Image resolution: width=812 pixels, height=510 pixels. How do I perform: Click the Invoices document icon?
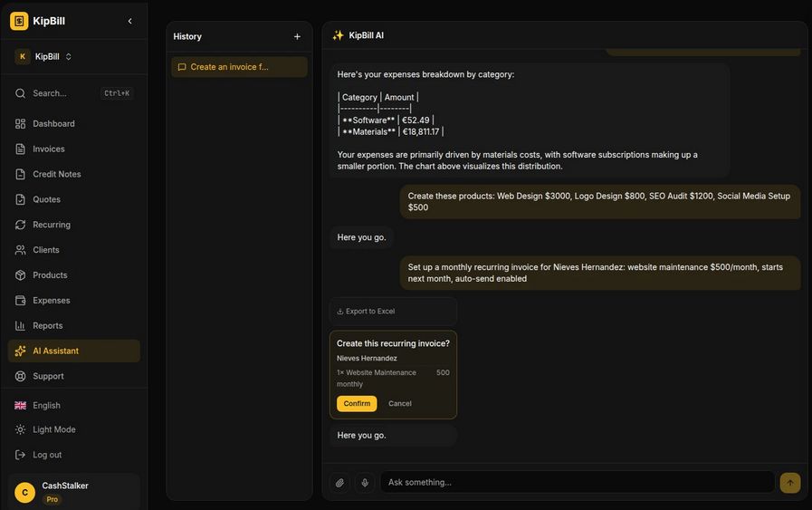[x=20, y=149]
